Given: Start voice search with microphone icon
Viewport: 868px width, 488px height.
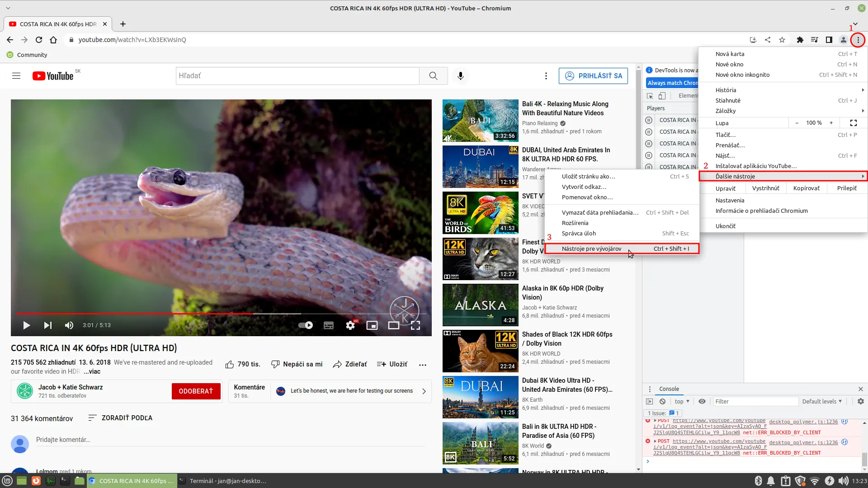Looking at the screenshot, I should tap(460, 75).
